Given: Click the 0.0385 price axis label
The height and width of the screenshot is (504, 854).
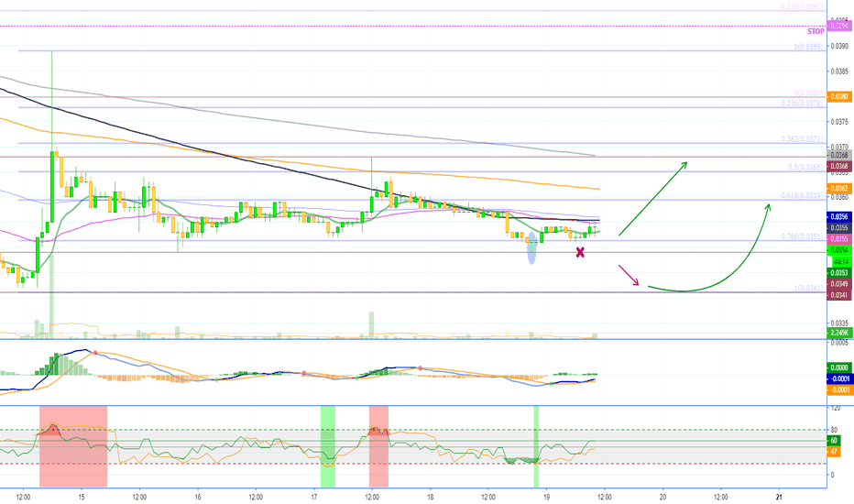Looking at the screenshot, I should 840,71.
